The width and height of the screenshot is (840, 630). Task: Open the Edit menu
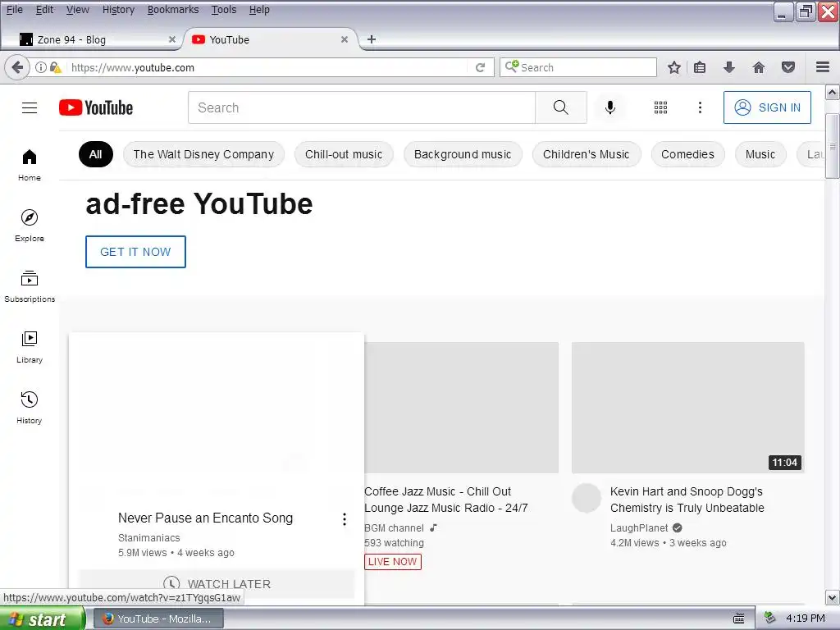[x=44, y=10]
